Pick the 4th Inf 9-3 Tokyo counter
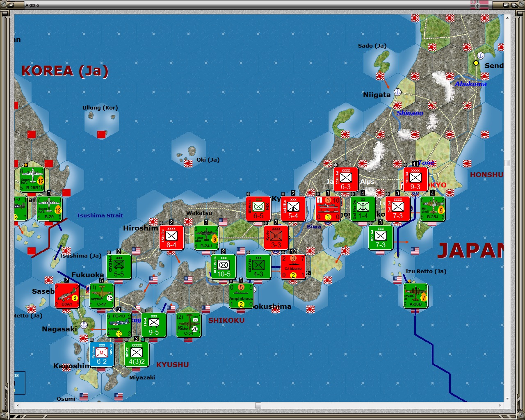The height and width of the screenshot is (420, 525). pos(415,179)
